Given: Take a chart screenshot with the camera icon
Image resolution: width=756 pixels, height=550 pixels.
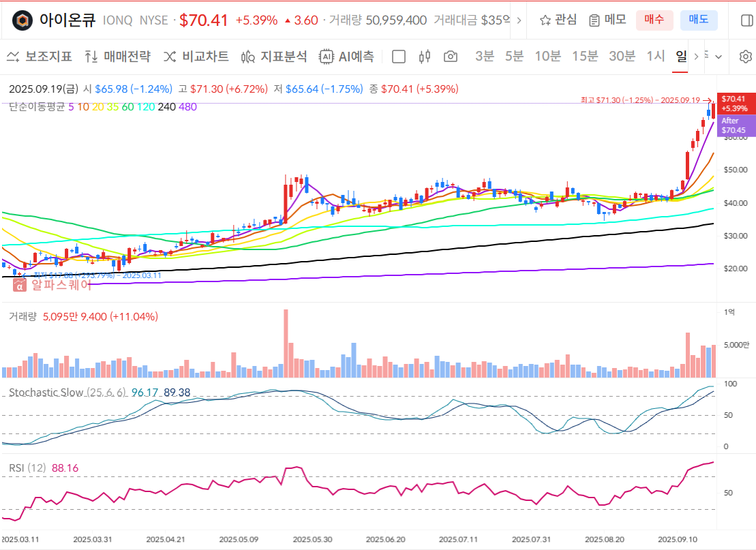Looking at the screenshot, I should click(x=450, y=57).
